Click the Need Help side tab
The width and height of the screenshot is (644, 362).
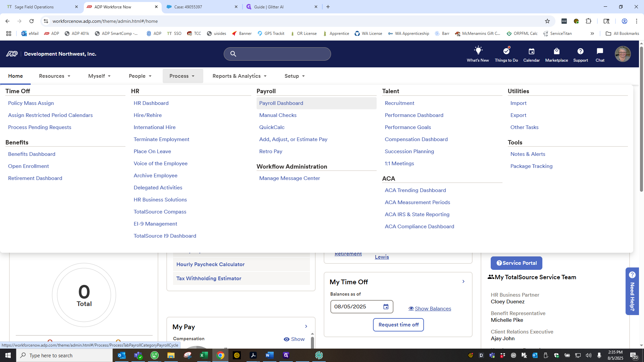pyautogui.click(x=632, y=291)
